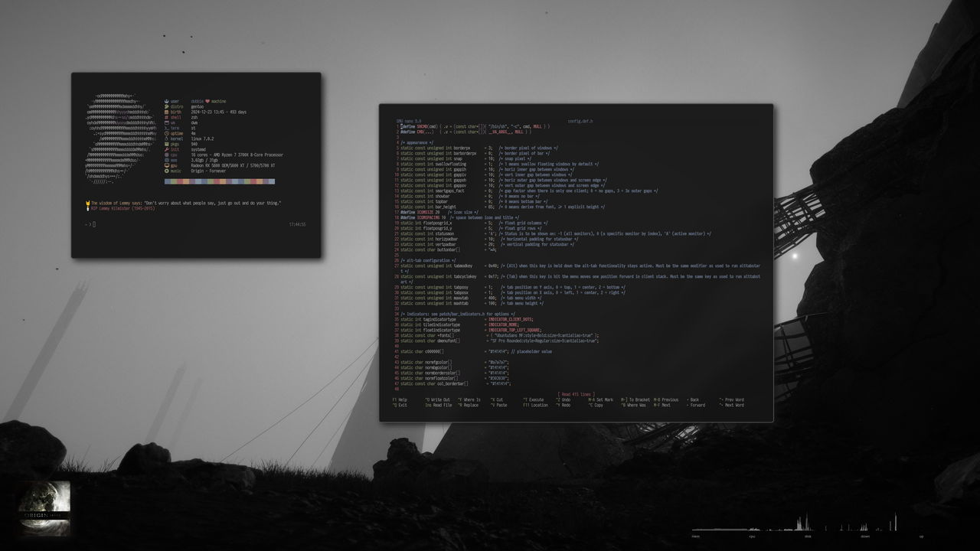Click the 'INDICATOR_TOP_LEFT_SQUARE' value
The width and height of the screenshot is (980, 551).
pyautogui.click(x=514, y=330)
